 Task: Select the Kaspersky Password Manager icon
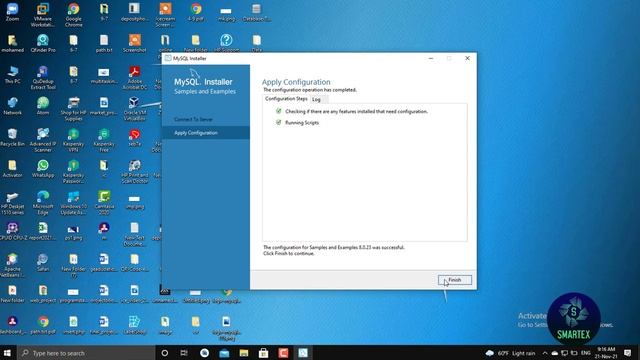(x=73, y=171)
